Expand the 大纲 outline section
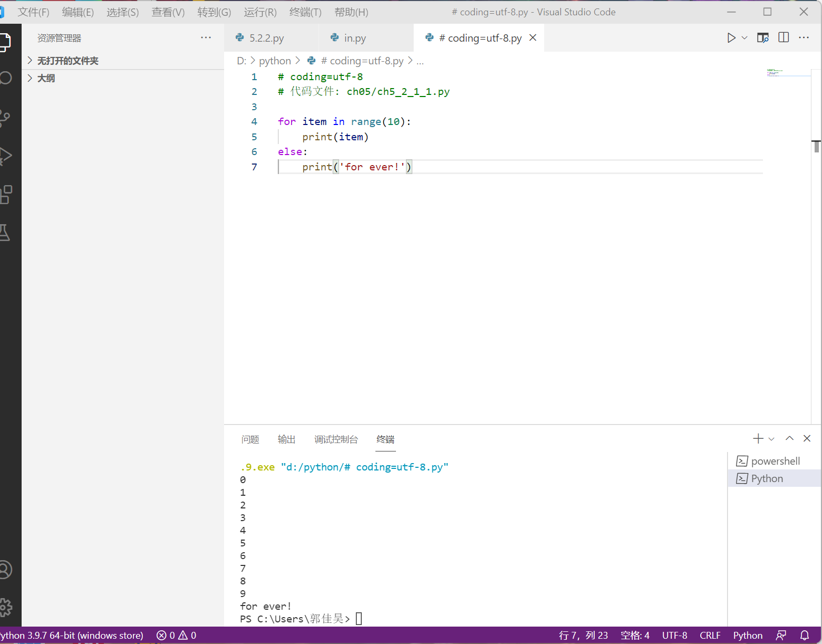Image resolution: width=822 pixels, height=644 pixels. [123, 78]
